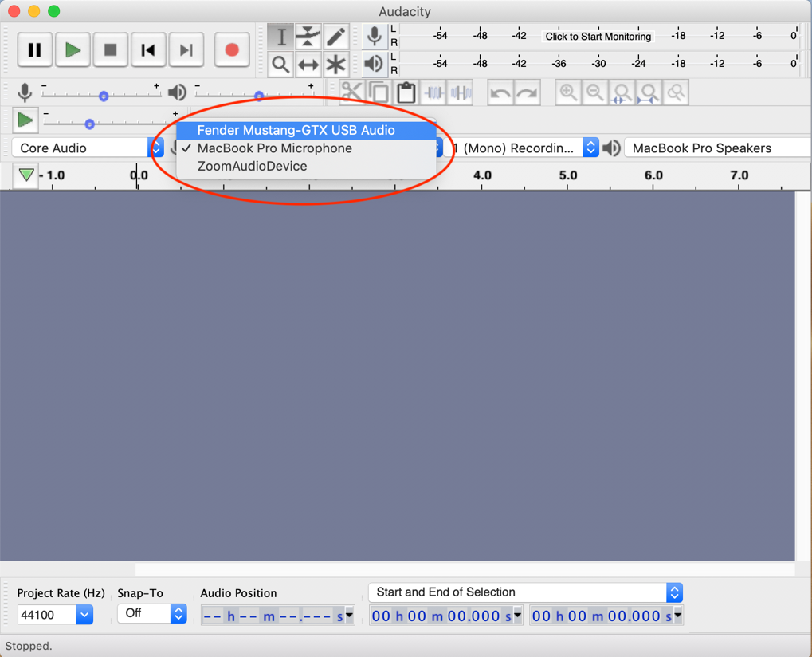Skip to start of the project
812x657 pixels.
[x=148, y=50]
